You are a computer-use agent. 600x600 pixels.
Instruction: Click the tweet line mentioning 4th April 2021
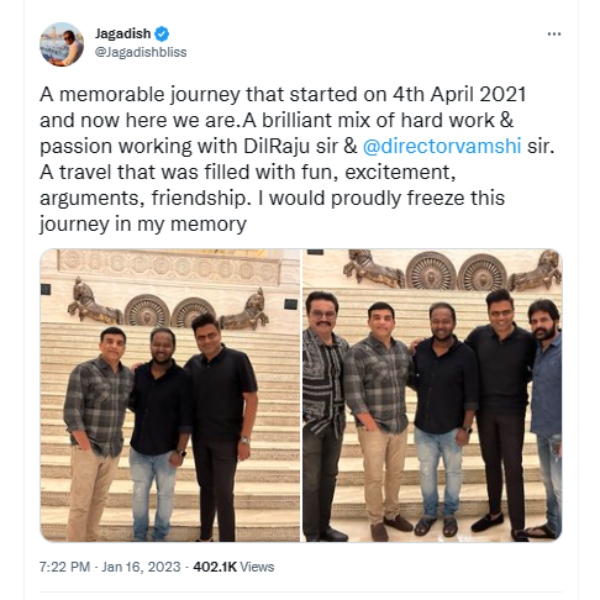(x=283, y=95)
